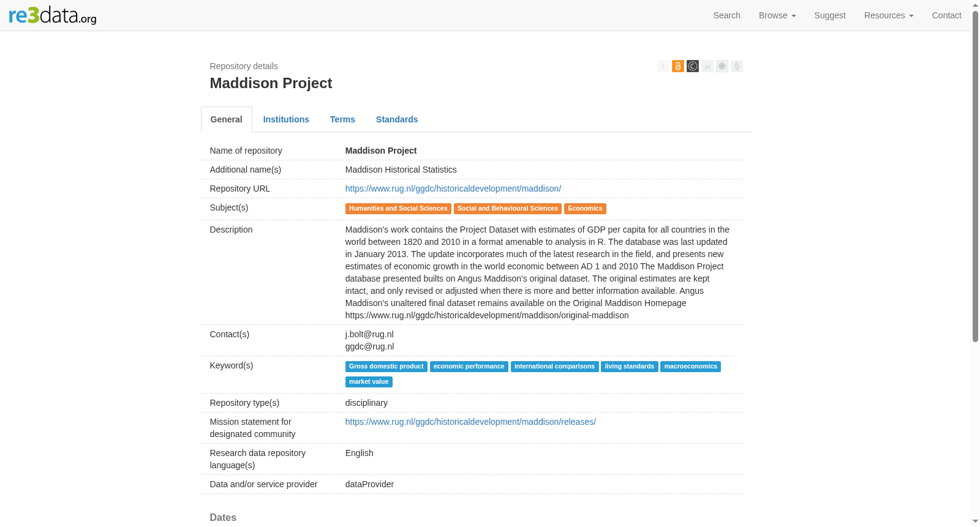
Task: Select the Economics subject tag
Action: pos(585,209)
